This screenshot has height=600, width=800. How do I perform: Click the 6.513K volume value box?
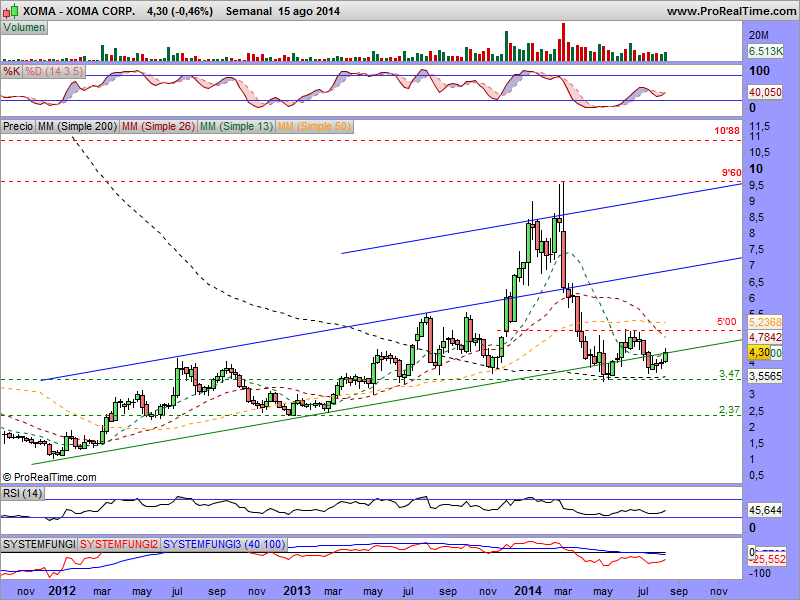tap(766, 51)
